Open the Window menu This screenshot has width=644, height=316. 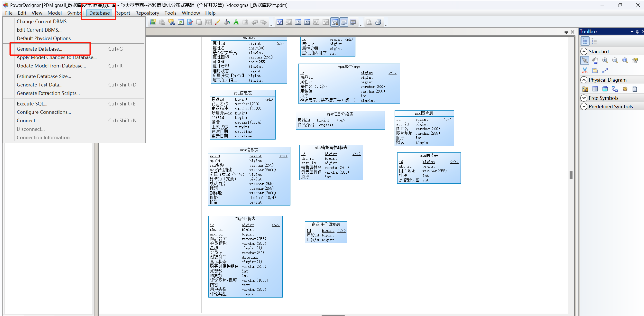point(191,13)
